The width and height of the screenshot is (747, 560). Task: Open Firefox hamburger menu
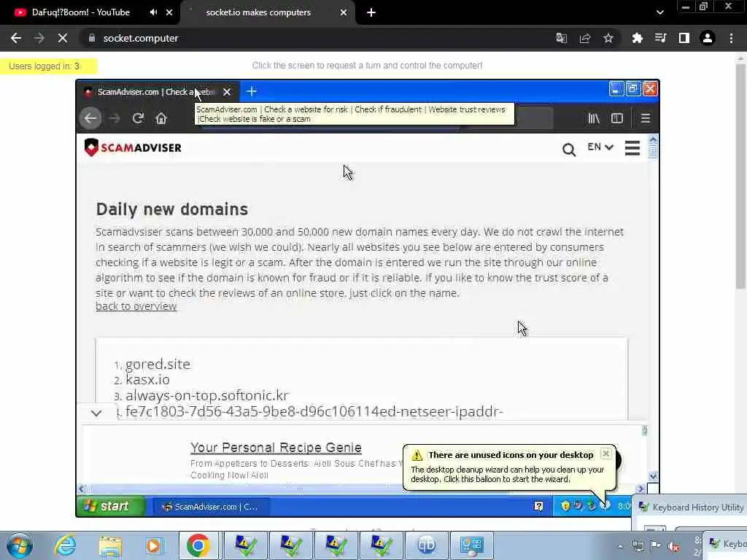tap(646, 118)
